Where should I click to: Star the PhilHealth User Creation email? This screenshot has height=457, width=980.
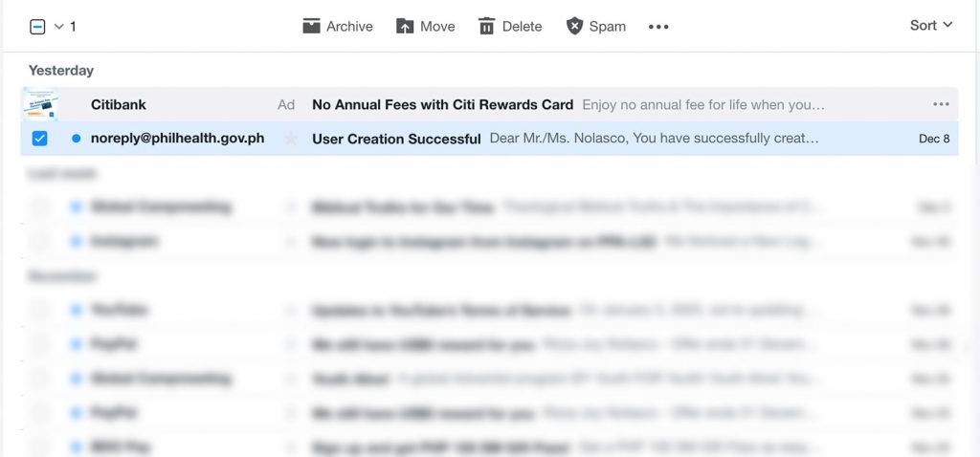291,139
